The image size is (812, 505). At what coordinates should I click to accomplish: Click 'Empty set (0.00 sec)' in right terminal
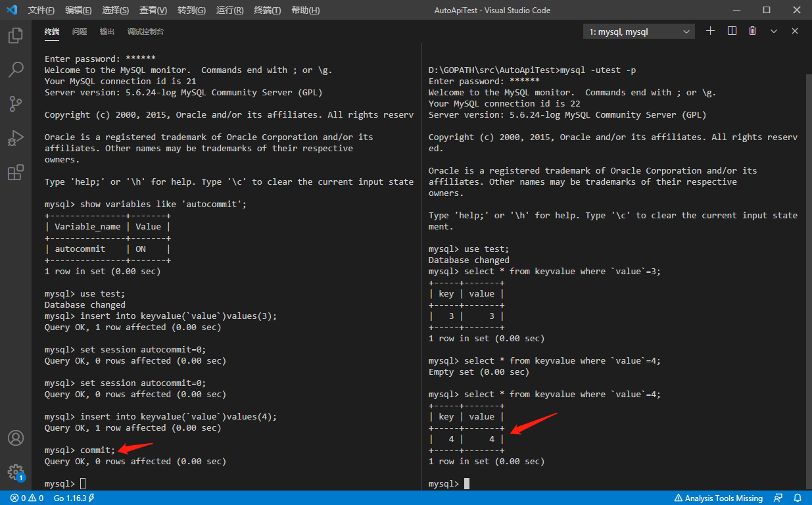(479, 372)
